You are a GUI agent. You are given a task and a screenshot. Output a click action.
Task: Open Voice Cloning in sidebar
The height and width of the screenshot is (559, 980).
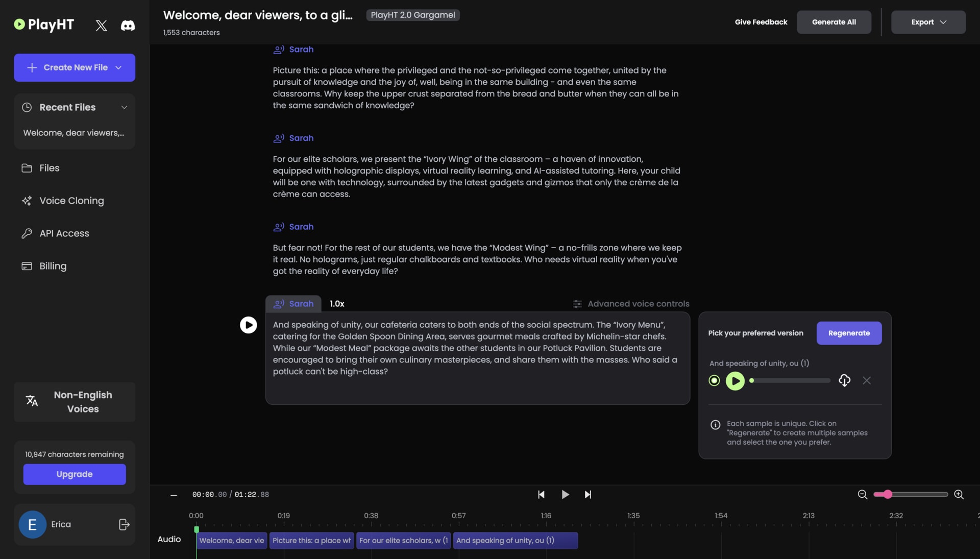[x=71, y=201]
